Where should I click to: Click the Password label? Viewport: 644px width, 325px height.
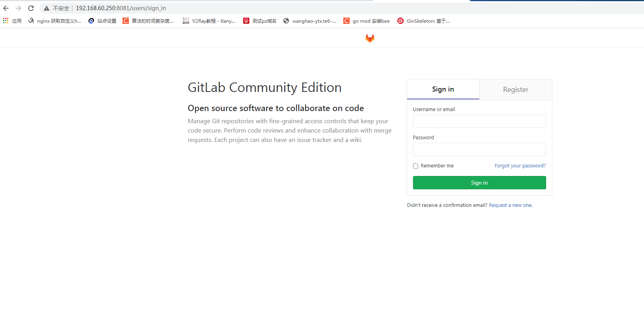coord(423,138)
